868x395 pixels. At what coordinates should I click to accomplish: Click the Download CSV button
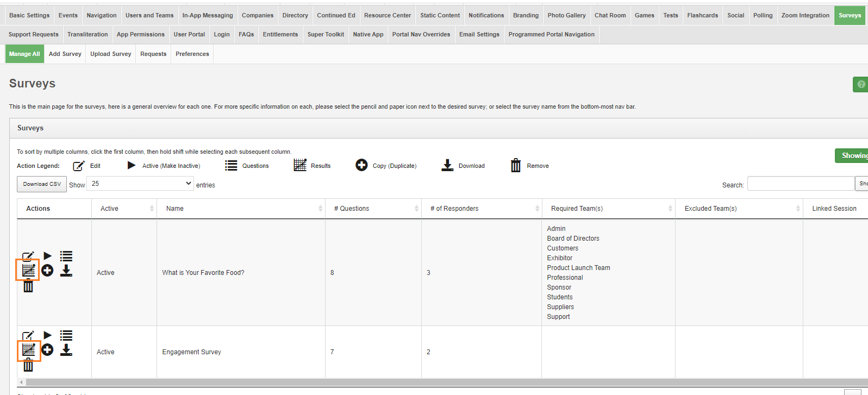click(42, 184)
